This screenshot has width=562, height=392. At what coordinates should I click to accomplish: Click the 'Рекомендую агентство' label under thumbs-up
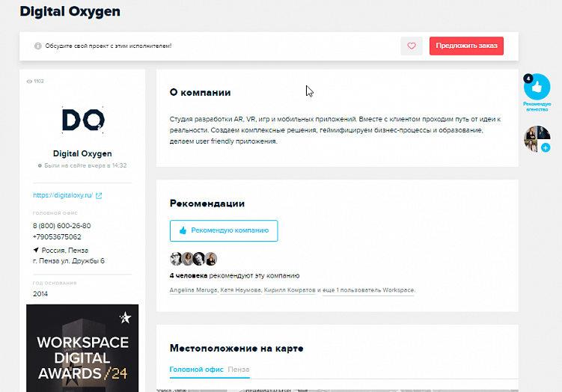(537, 107)
